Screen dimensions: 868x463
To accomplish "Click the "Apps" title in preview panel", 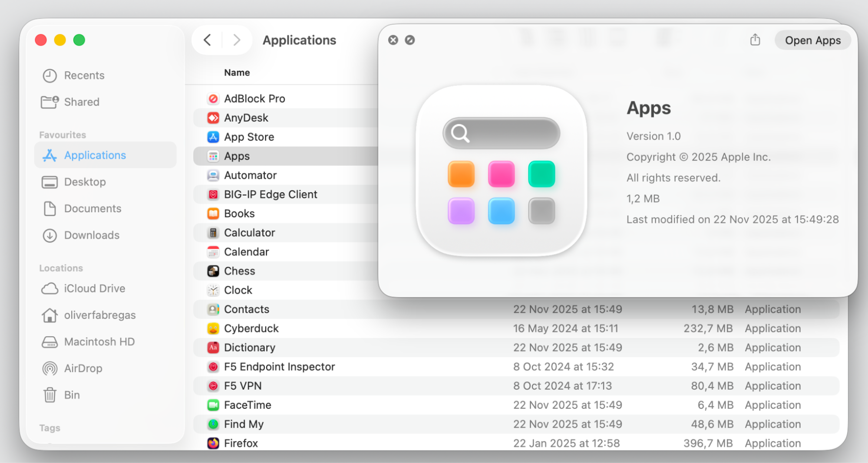I will pyautogui.click(x=648, y=108).
